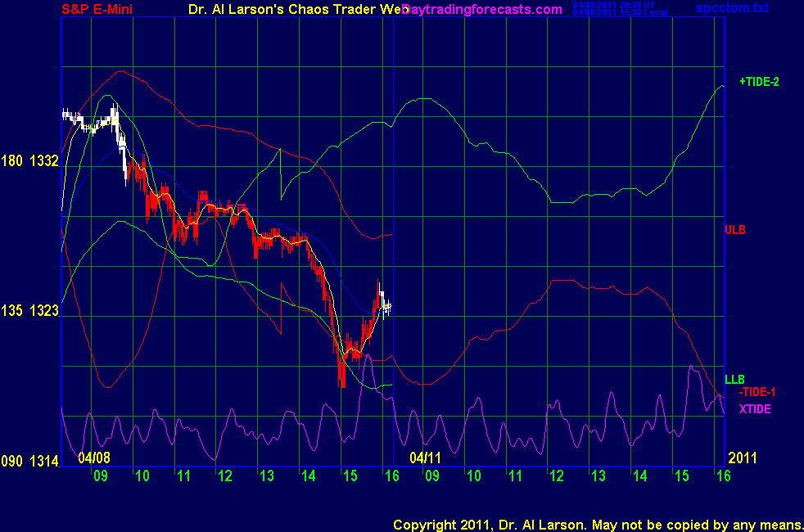Image resolution: width=804 pixels, height=532 pixels.
Task: Select the "180" degree axis value
Action: (11, 161)
